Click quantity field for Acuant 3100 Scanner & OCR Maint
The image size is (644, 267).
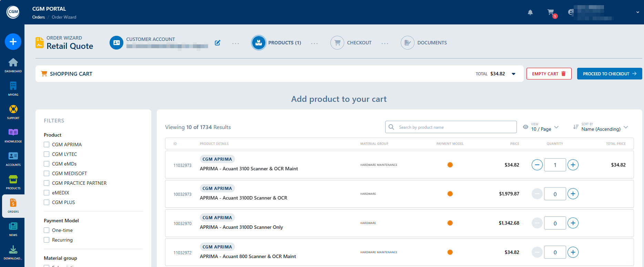[x=555, y=165]
